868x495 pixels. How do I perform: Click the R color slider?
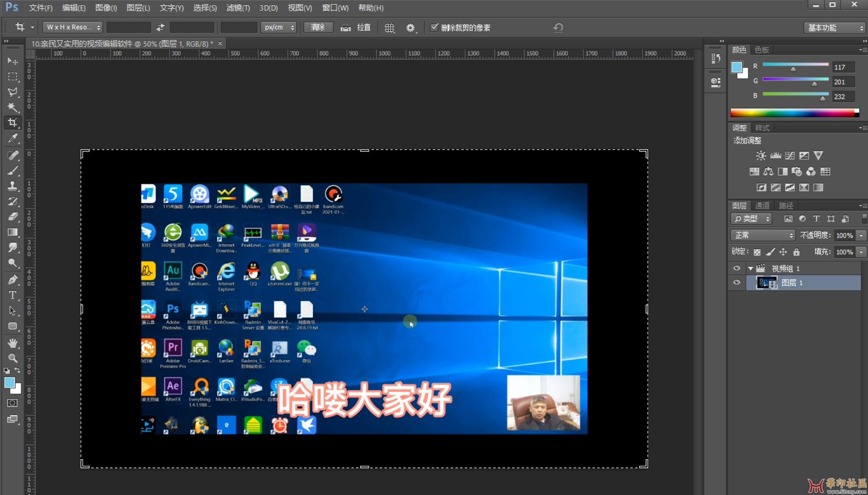point(796,65)
